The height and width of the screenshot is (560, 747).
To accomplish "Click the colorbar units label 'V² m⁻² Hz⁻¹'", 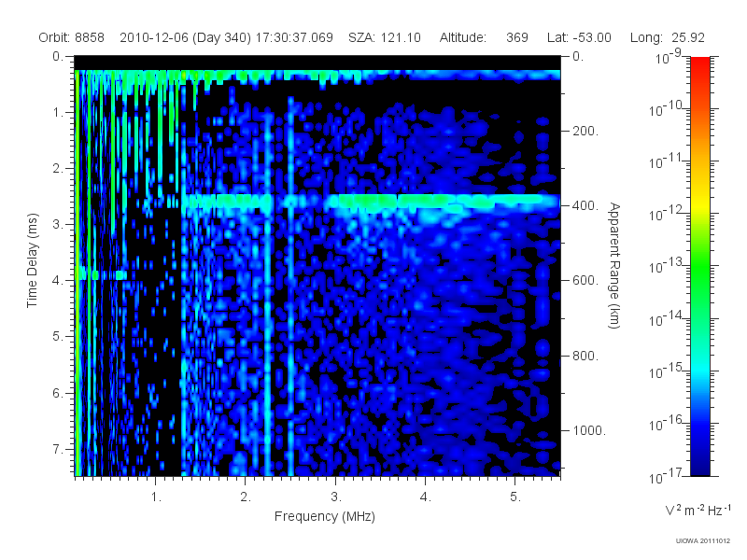I will coord(698,510).
